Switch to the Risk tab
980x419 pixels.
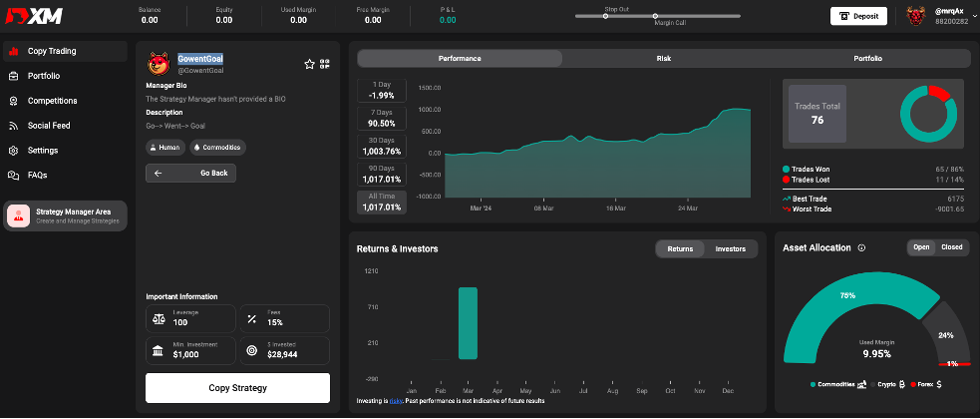pyautogui.click(x=663, y=58)
